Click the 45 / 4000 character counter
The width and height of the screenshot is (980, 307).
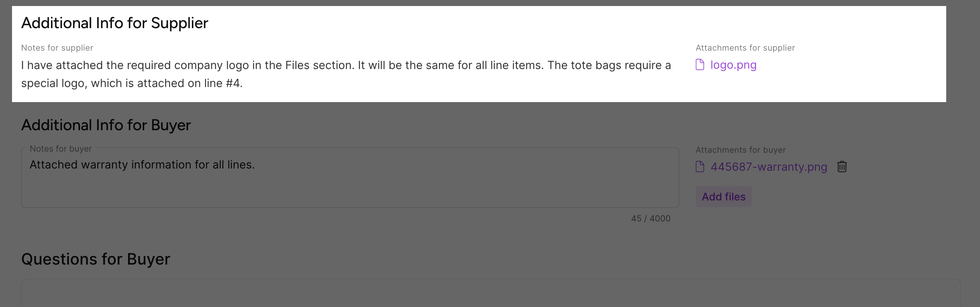point(651,219)
